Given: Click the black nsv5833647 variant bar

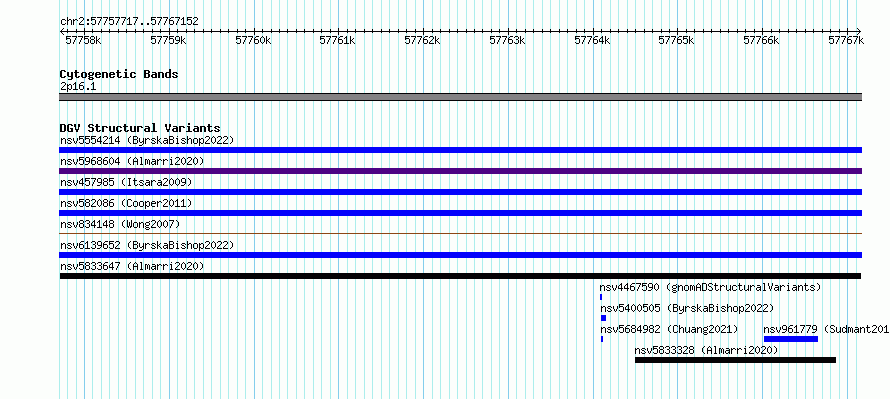Looking at the screenshot, I should pyautogui.click(x=460, y=276).
